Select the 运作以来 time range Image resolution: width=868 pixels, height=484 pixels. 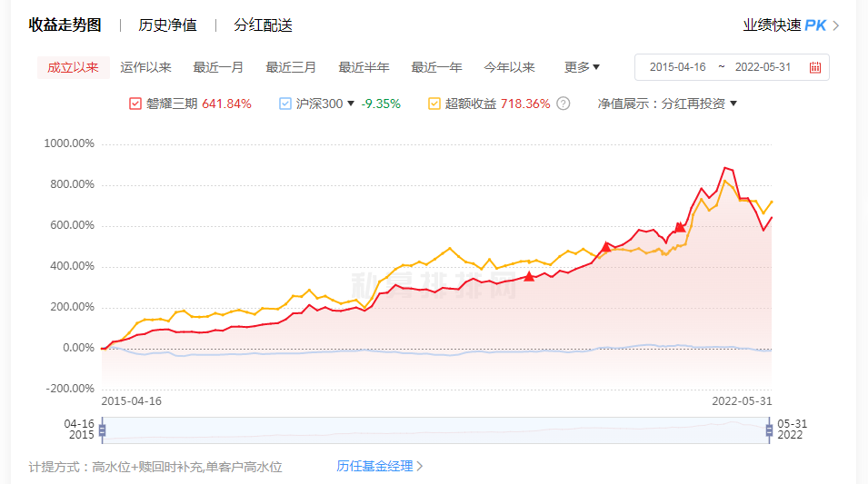click(x=145, y=67)
